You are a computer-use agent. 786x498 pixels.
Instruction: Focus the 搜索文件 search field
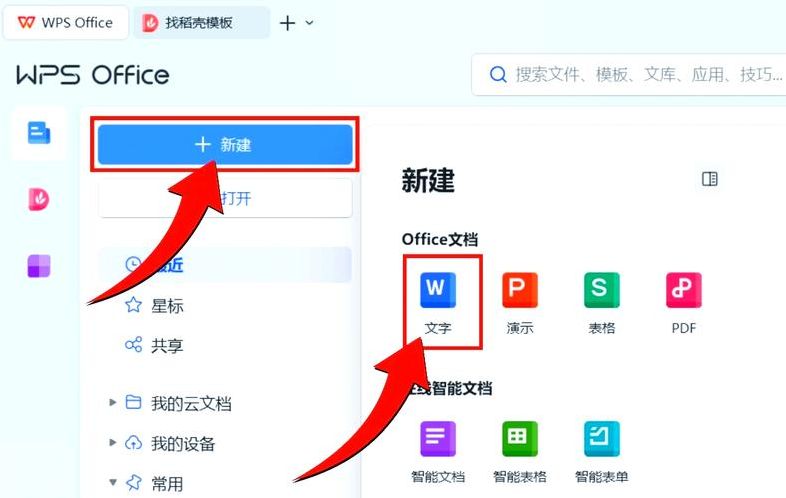tap(629, 75)
